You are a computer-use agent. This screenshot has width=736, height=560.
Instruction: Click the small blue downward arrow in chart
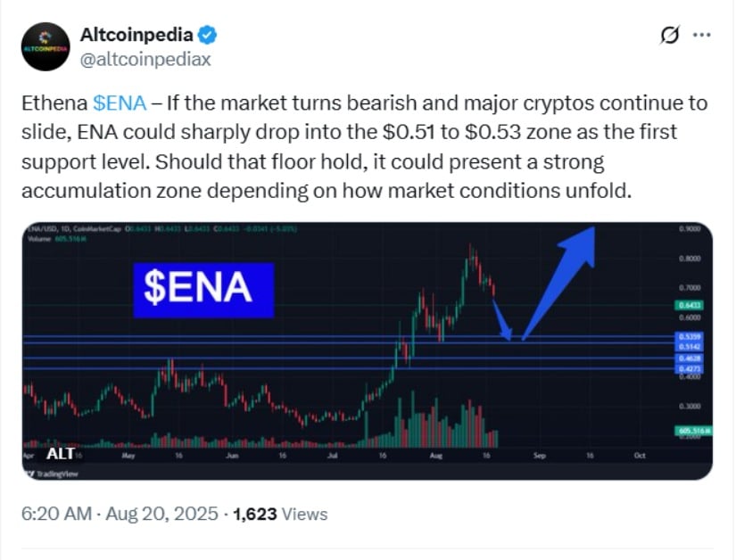[x=502, y=320]
